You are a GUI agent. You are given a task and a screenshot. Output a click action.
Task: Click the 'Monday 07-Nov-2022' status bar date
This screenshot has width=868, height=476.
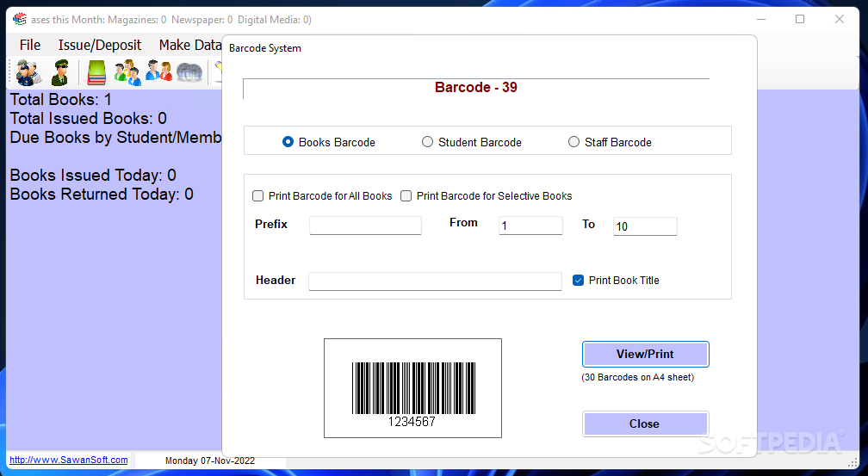tap(210, 461)
